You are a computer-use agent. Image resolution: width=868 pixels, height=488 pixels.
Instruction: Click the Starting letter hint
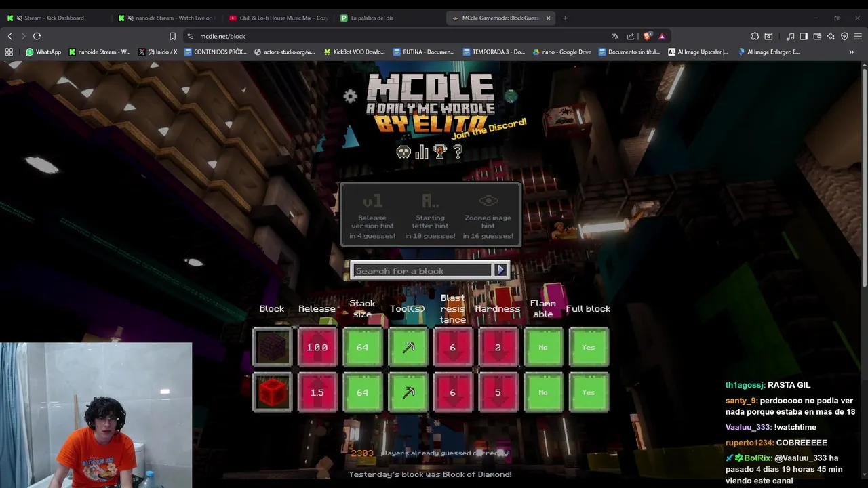[x=430, y=216]
